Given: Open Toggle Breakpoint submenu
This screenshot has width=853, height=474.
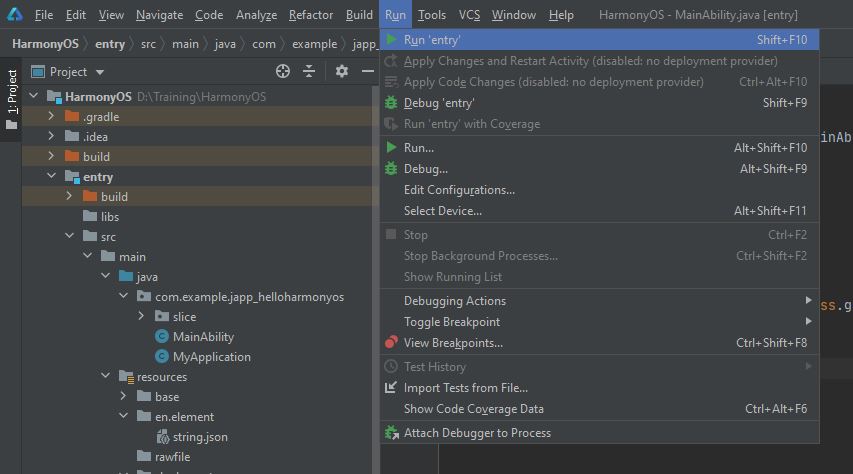Looking at the screenshot, I should point(599,322).
